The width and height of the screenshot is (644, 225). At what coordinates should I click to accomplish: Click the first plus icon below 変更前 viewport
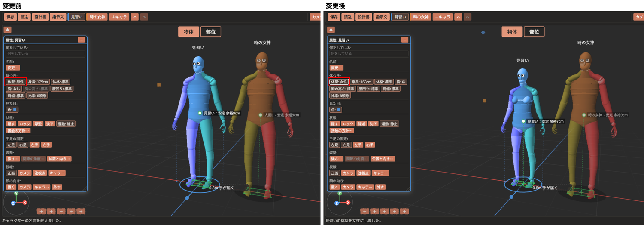pos(41,211)
